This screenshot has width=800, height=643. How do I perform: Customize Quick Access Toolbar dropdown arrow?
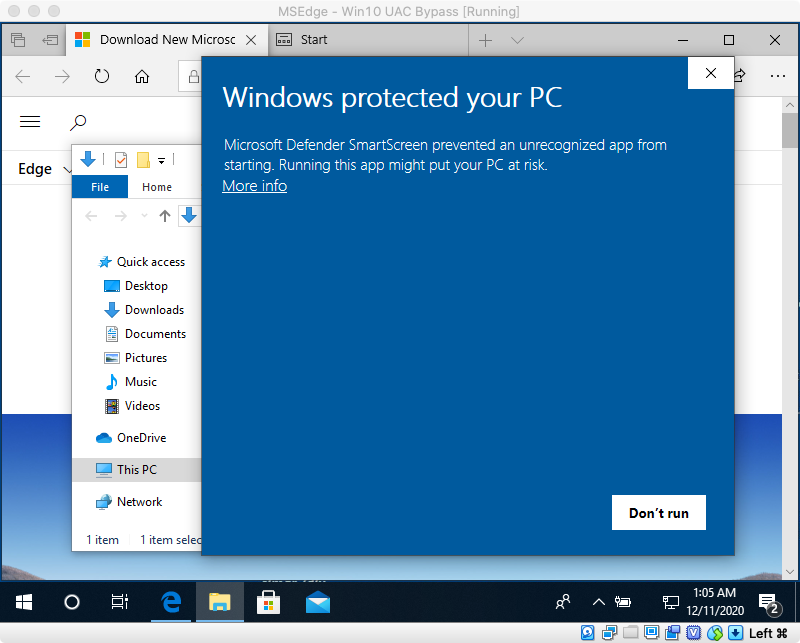tap(161, 161)
